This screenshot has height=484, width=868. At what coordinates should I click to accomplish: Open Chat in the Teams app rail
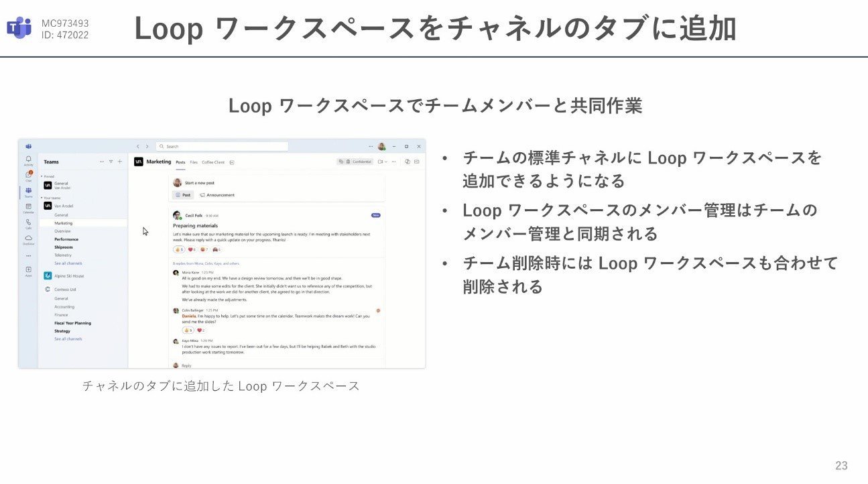(x=28, y=176)
